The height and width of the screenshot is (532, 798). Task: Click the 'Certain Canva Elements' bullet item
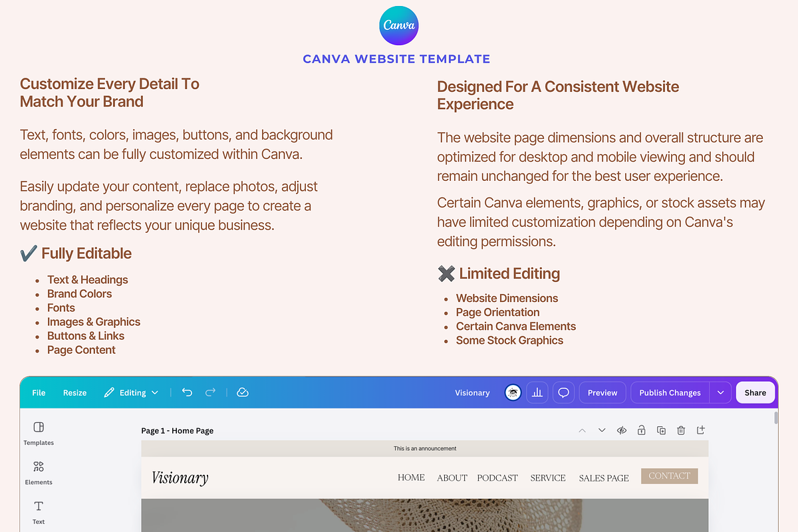click(x=516, y=326)
